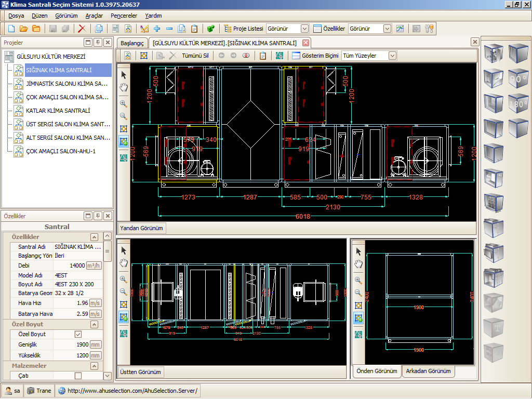The height and width of the screenshot is (399, 532).
Task: Select ÇOK AMAÇLI SALON-AHU-1 project item
Action: point(61,151)
